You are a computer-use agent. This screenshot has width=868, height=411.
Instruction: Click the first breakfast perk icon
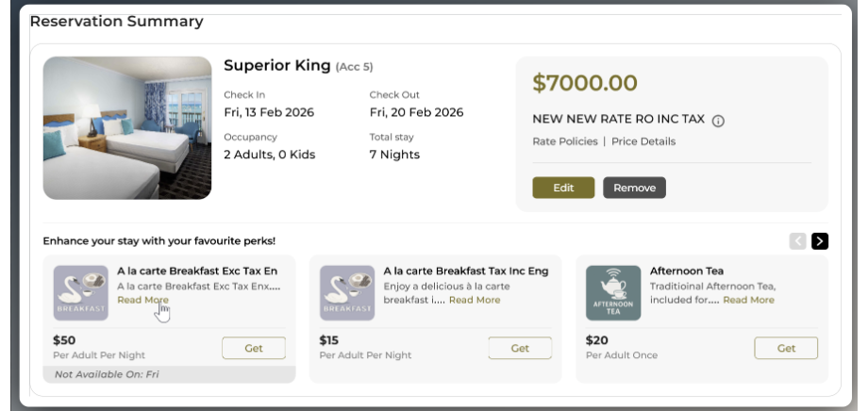pyautogui.click(x=80, y=293)
